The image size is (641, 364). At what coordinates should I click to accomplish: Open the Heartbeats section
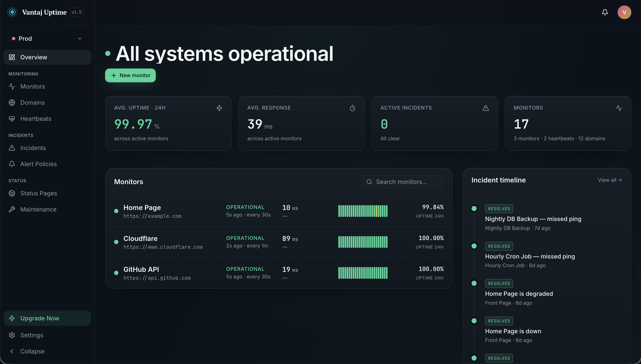[x=47, y=119]
